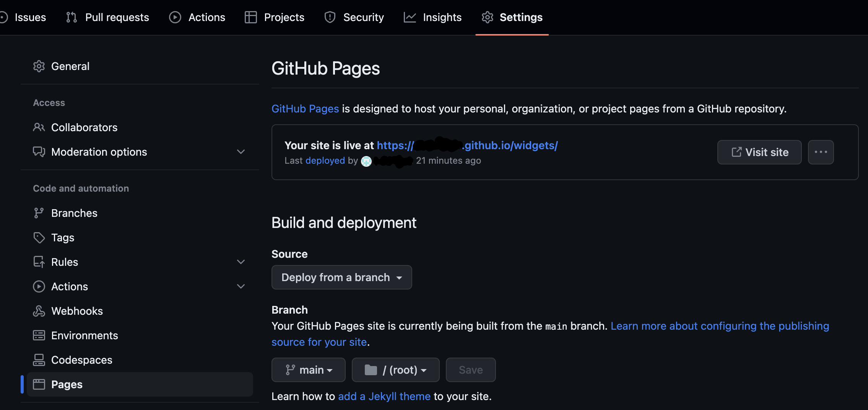
Task: Click the General settings gear icon
Action: (x=39, y=66)
